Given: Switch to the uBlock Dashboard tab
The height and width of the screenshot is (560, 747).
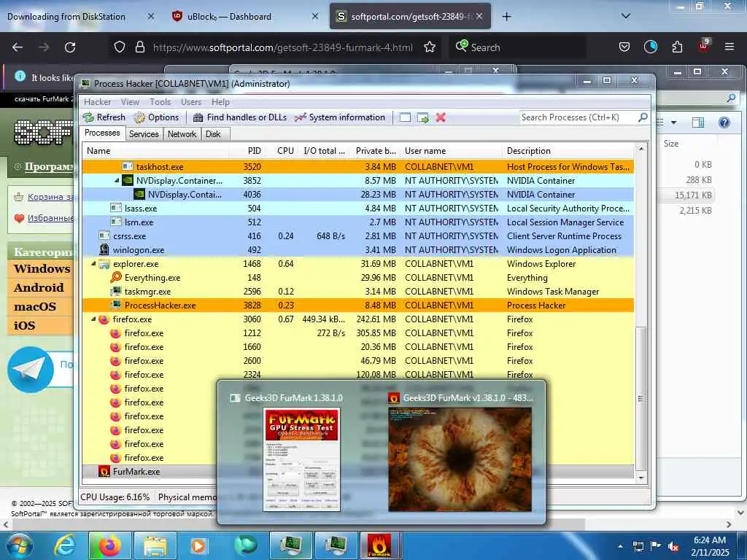Looking at the screenshot, I should [x=244, y=17].
